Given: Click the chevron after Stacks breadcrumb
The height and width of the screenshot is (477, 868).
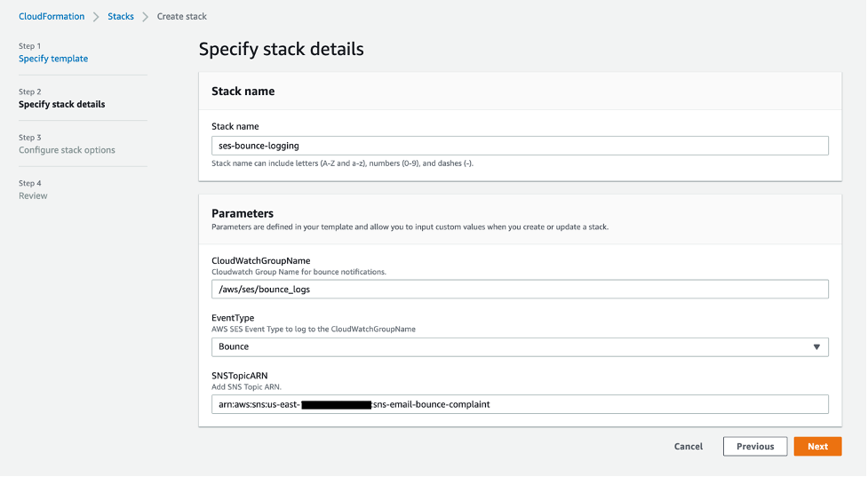Looking at the screenshot, I should pos(146,17).
